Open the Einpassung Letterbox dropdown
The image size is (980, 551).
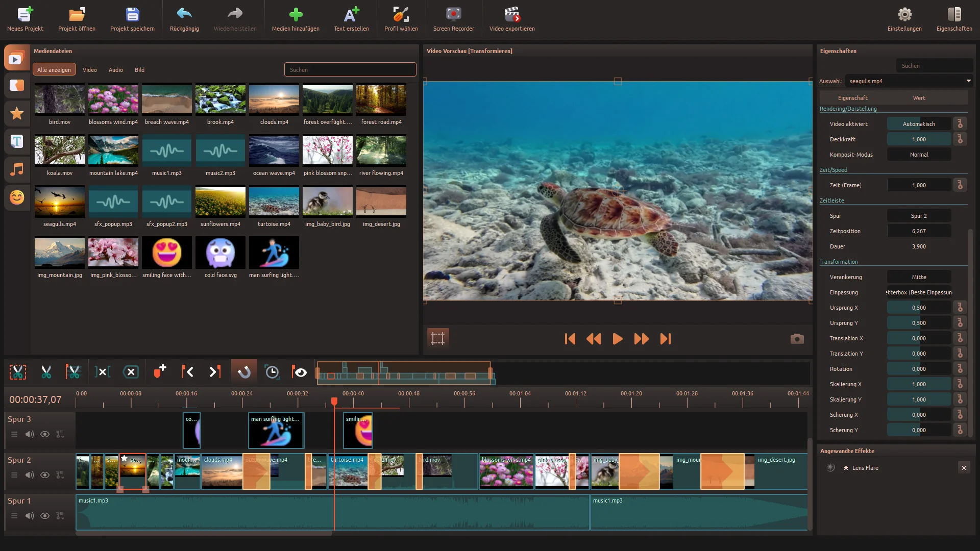919,292
